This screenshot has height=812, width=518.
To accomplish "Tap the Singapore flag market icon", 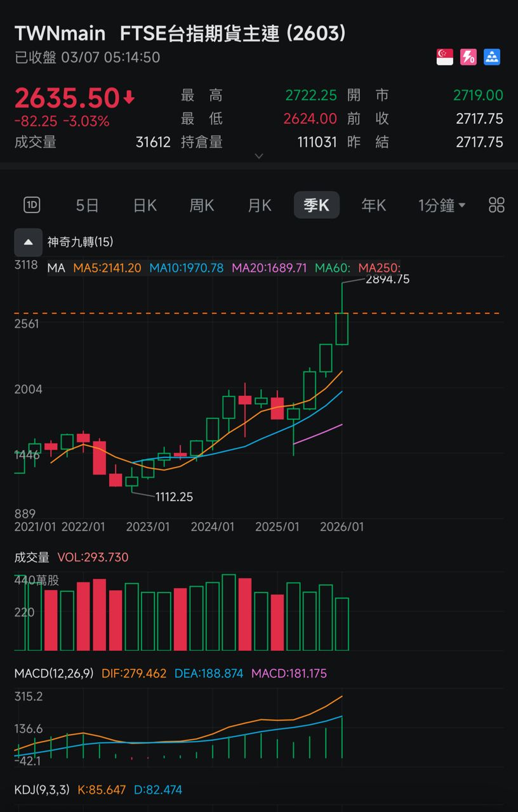I will (444, 57).
